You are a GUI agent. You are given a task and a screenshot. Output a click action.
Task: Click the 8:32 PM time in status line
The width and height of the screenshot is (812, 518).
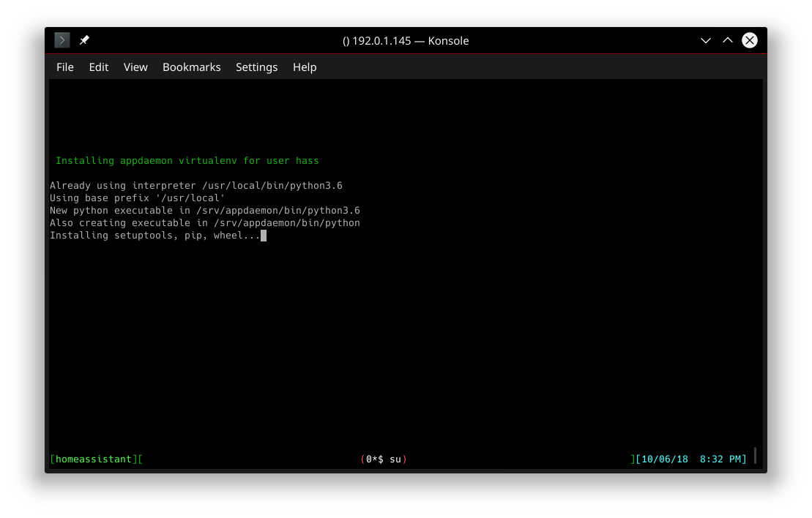click(720, 459)
